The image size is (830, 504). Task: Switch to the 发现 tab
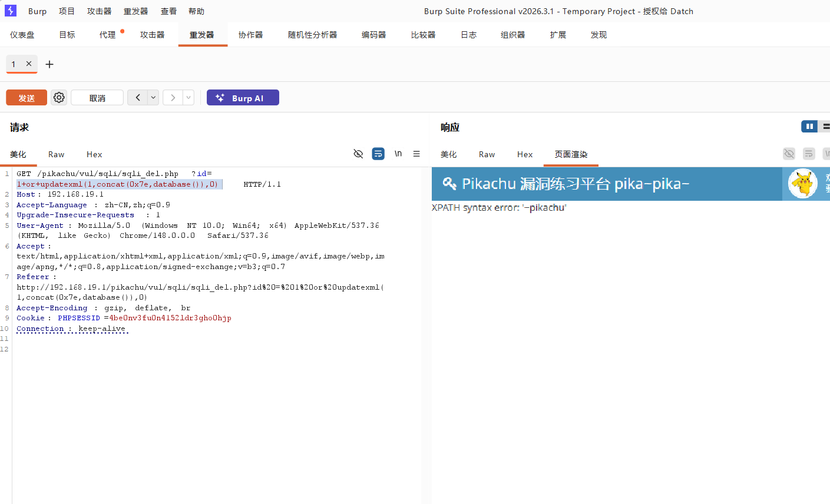pyautogui.click(x=599, y=35)
